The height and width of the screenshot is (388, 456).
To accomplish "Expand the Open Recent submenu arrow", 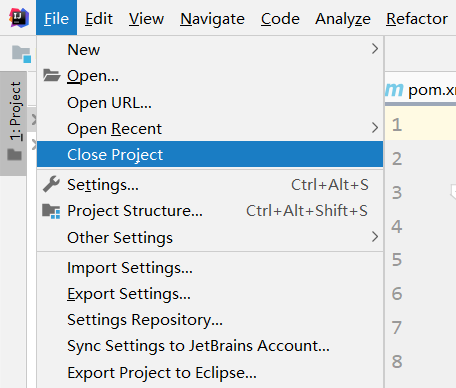I will tap(375, 128).
